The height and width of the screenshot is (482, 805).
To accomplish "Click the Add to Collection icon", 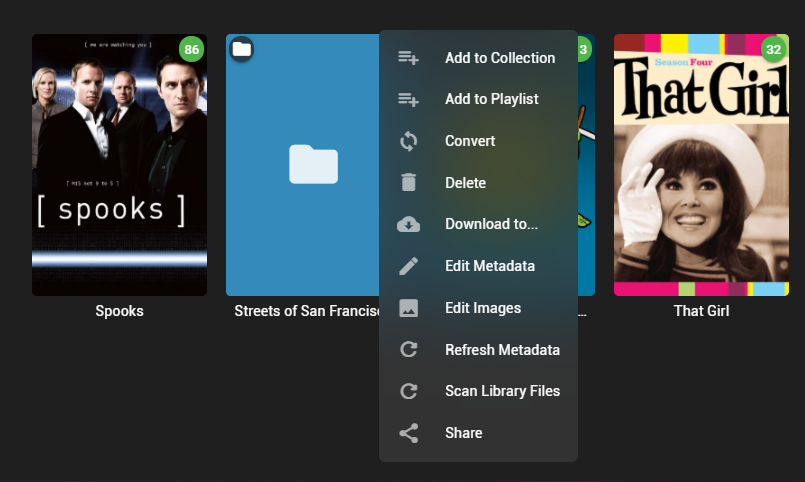I will tap(409, 57).
